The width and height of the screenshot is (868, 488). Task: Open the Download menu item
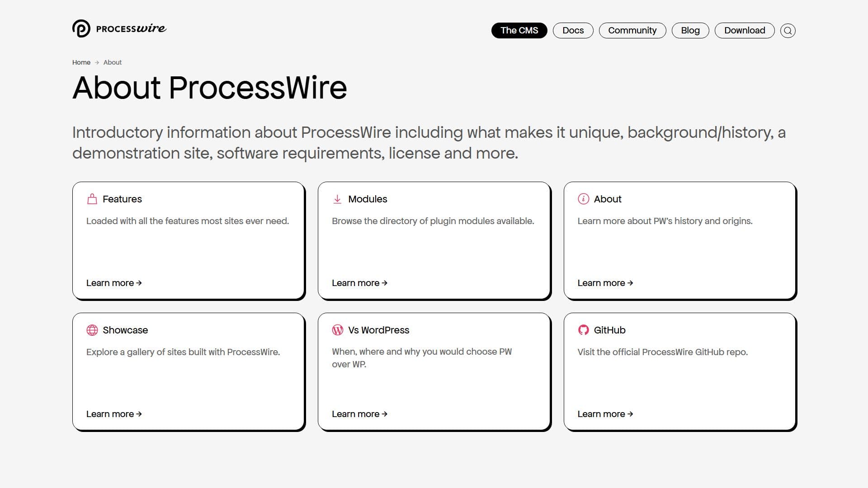coord(744,30)
